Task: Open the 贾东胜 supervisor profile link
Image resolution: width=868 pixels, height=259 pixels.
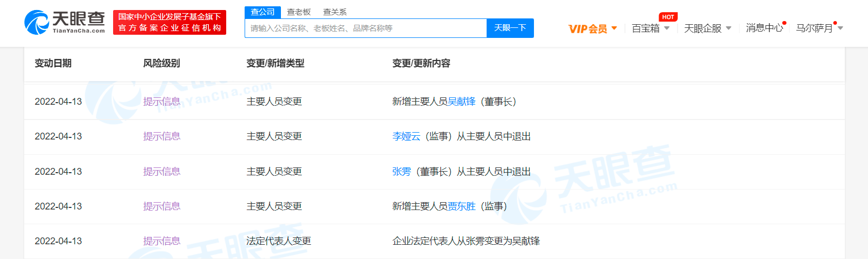Action: (x=461, y=206)
